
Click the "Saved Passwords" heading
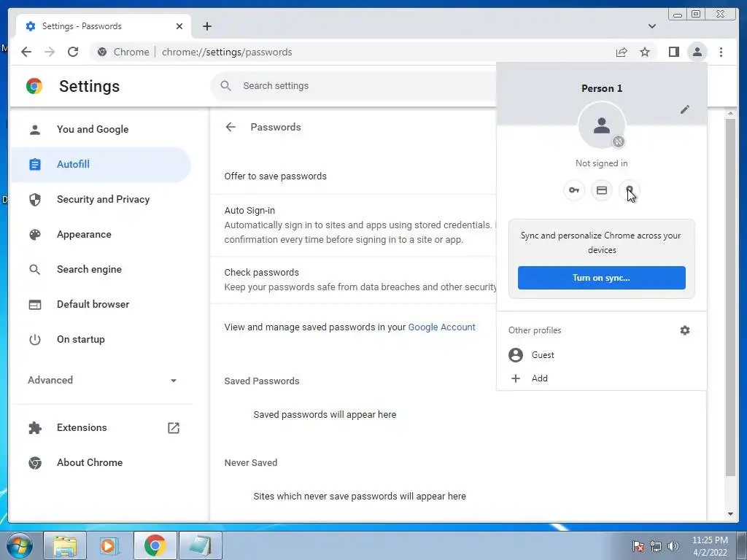click(x=262, y=381)
